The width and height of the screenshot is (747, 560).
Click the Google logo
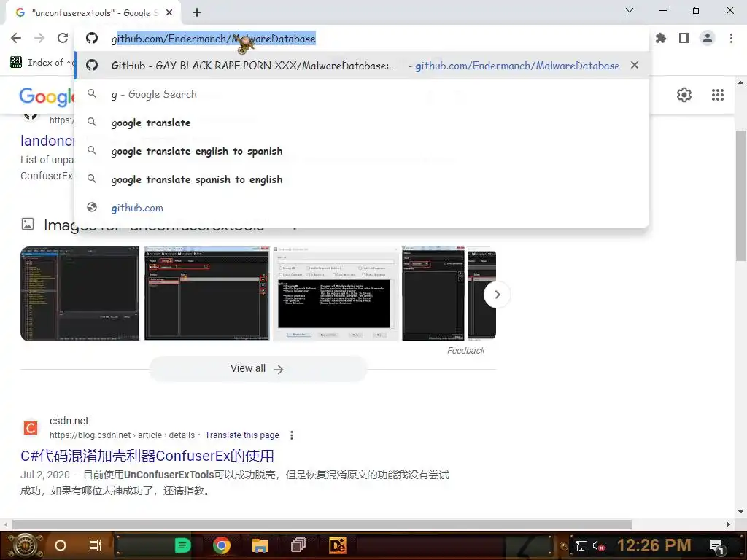click(x=47, y=97)
